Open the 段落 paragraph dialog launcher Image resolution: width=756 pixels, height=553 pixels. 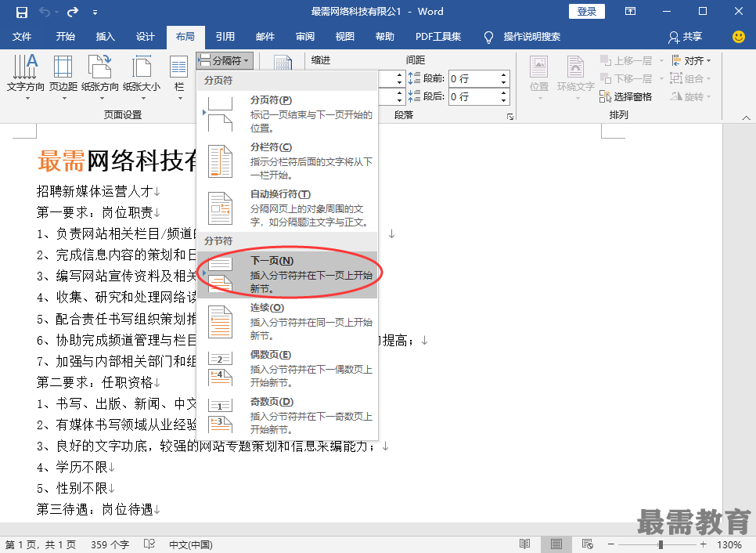(x=510, y=116)
